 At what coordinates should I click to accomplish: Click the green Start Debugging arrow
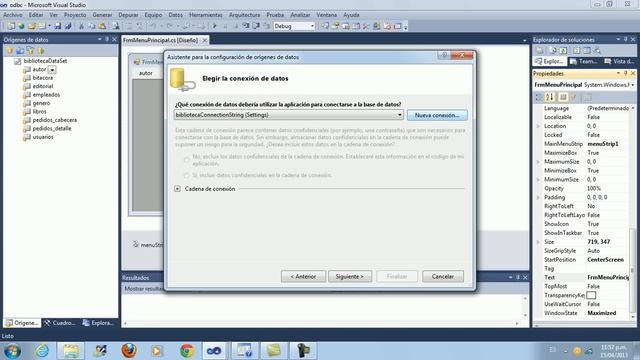coord(215,26)
